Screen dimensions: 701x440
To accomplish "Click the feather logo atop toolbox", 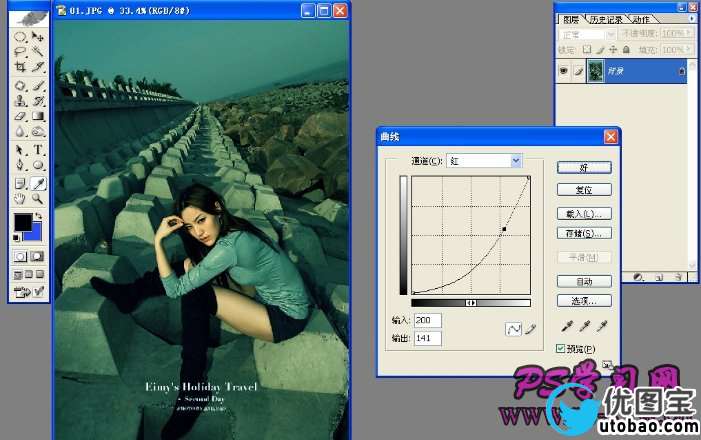I will pyautogui.click(x=30, y=19).
